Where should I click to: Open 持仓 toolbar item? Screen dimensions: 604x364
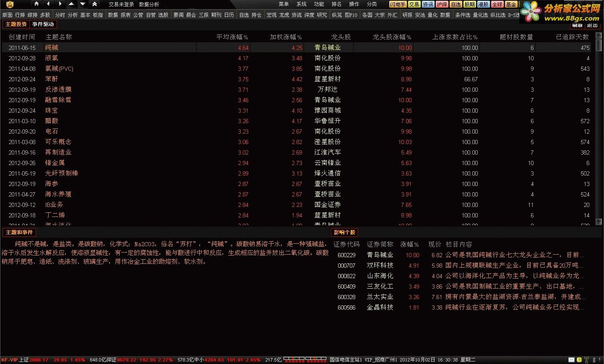click(x=256, y=15)
